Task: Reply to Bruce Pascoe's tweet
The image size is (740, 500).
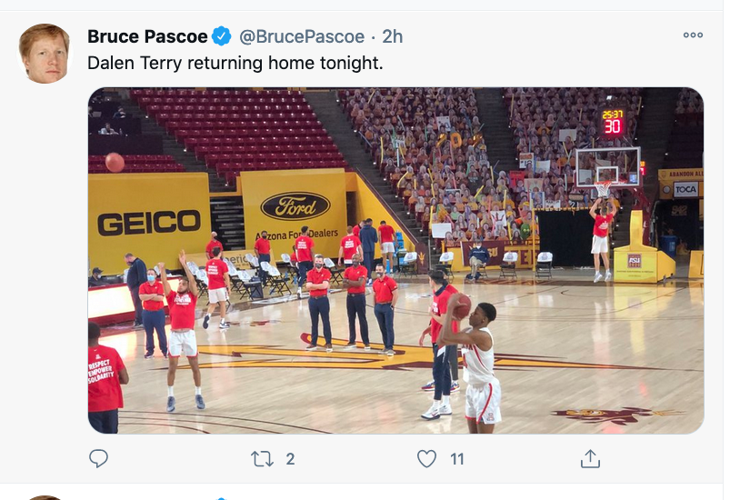Action: click(98, 459)
